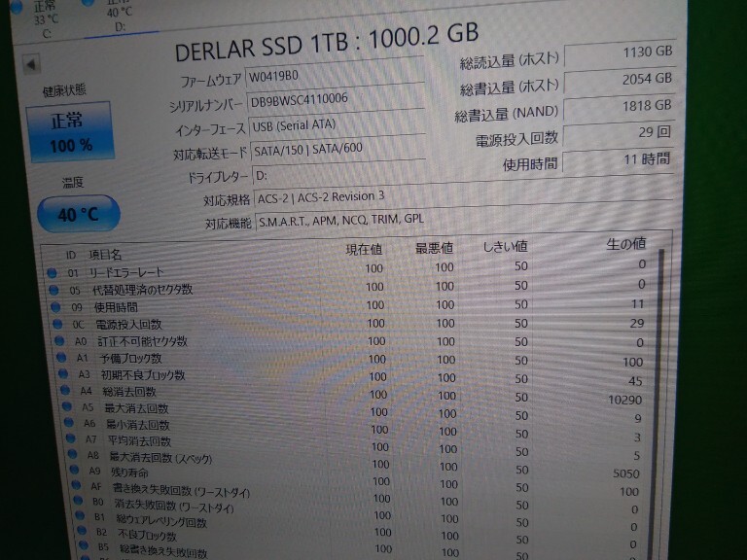Screen dimensions: 747x560
Task: Select the 不良ブロック数 attribute name
Action: coord(147,536)
